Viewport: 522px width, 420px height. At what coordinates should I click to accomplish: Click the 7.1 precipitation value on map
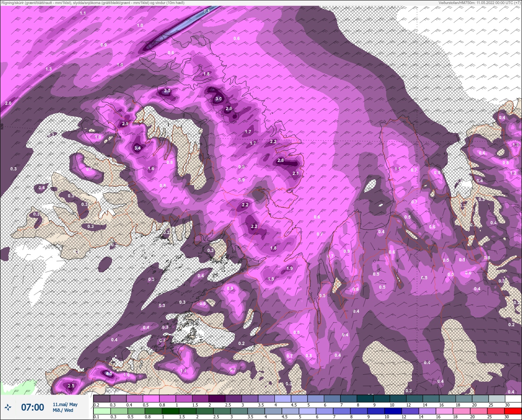[207, 11]
